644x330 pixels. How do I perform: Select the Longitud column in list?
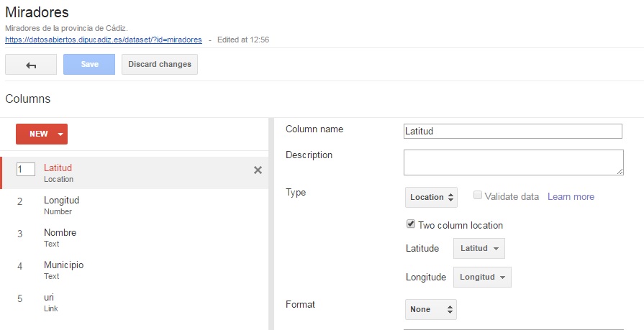coord(135,205)
